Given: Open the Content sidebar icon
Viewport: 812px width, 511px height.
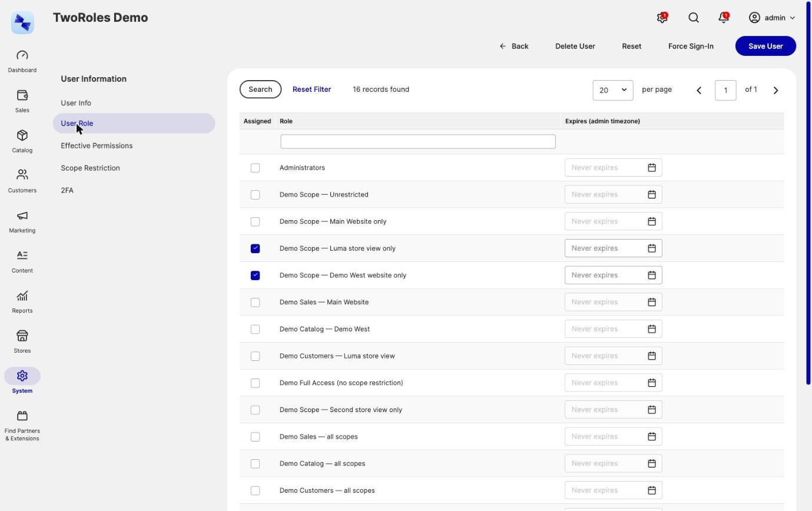Looking at the screenshot, I should [22, 255].
